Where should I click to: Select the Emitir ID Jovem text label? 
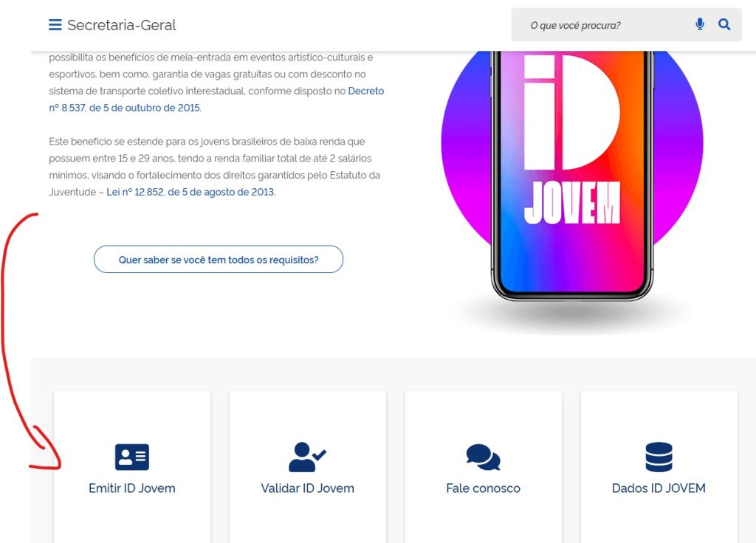pyautogui.click(x=132, y=488)
